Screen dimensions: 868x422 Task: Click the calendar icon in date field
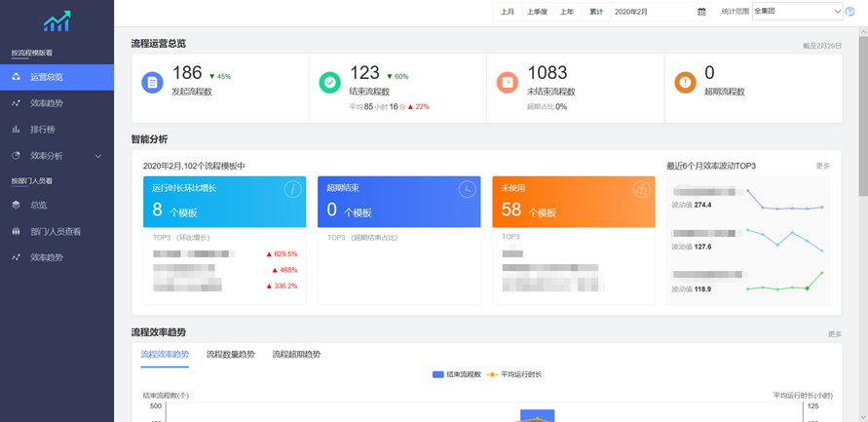[701, 12]
